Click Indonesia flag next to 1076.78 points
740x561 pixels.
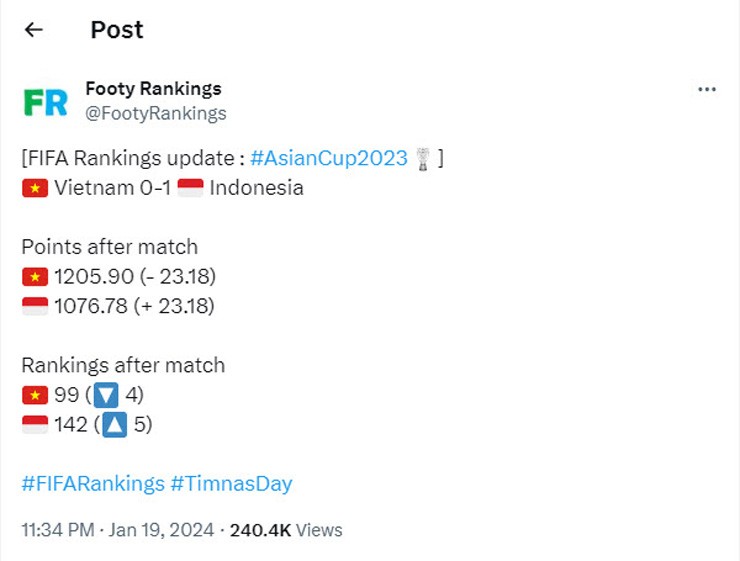pyautogui.click(x=35, y=306)
